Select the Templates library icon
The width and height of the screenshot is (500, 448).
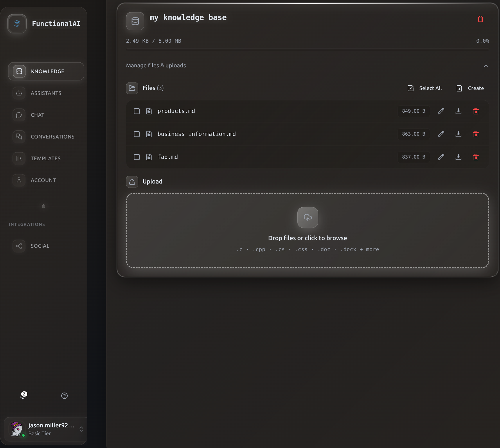pos(19,158)
